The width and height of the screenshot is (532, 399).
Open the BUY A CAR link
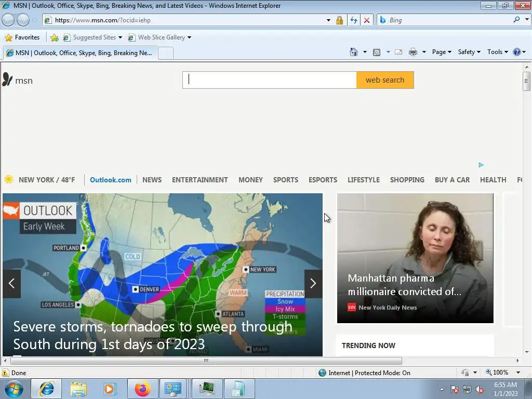(453, 180)
